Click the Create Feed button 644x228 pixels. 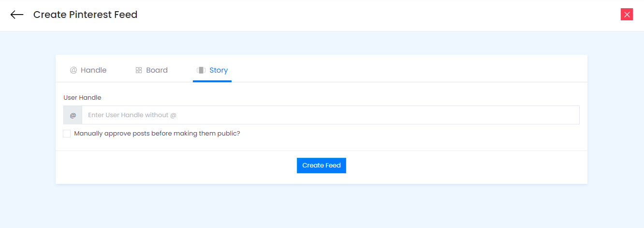click(x=322, y=166)
